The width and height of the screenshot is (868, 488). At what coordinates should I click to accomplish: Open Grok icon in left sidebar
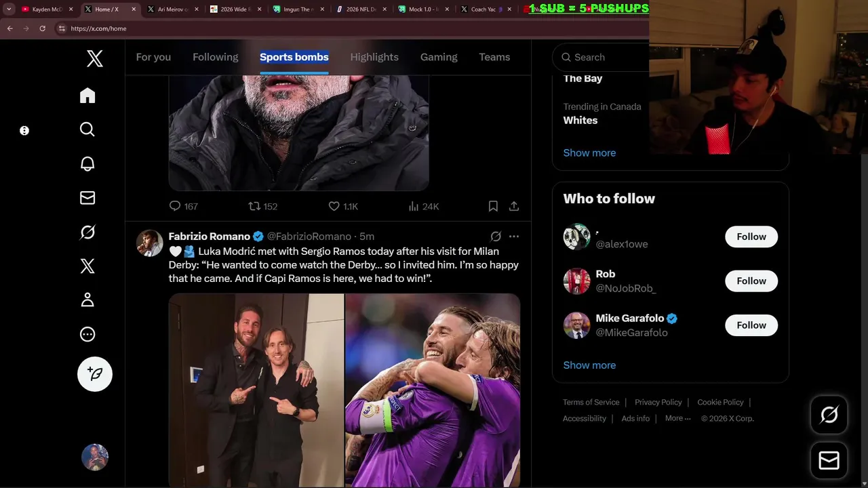[x=87, y=232]
